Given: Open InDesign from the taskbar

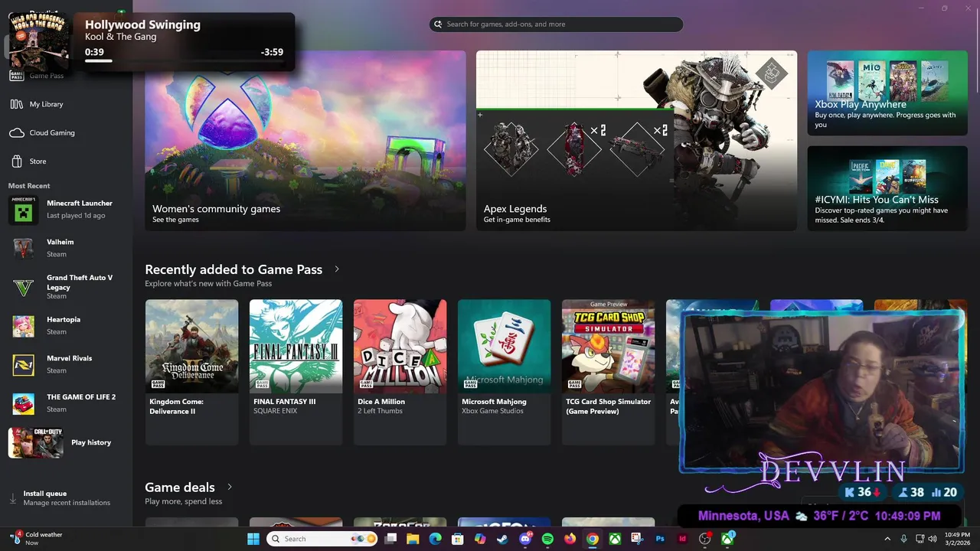Looking at the screenshot, I should [682, 539].
